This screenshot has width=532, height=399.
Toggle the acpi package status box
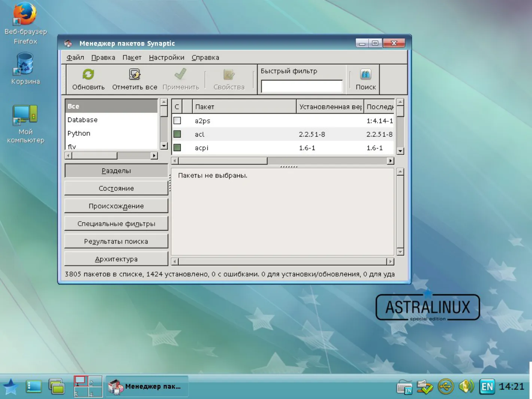coord(177,147)
